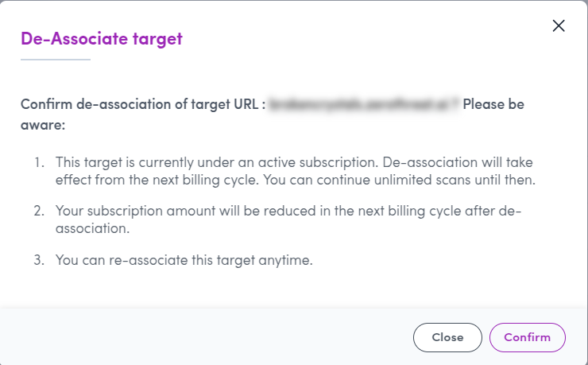
Task: Click the Close button in the footer
Action: pyautogui.click(x=447, y=337)
